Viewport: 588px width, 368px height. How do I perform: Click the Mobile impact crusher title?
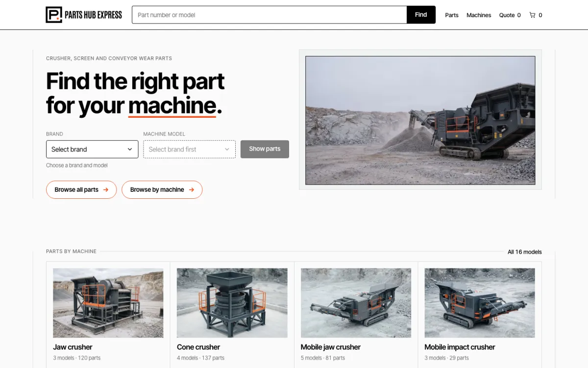[460, 347]
